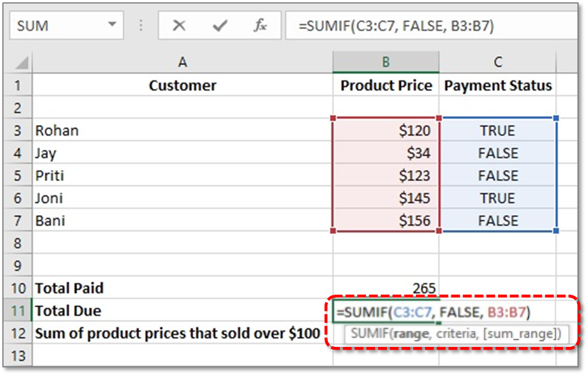Confirm the formula with the checkmark icon

coord(219,25)
